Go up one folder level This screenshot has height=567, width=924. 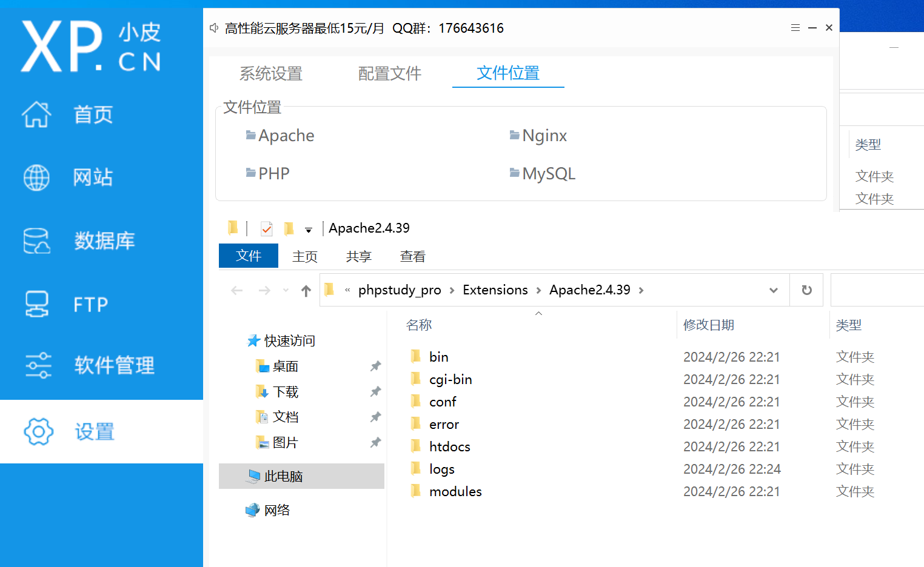306,291
